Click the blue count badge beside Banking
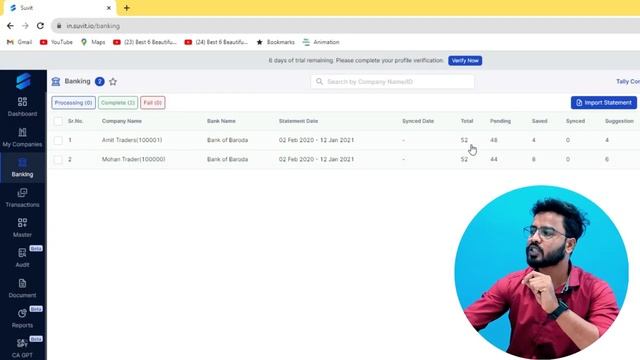 (100, 82)
